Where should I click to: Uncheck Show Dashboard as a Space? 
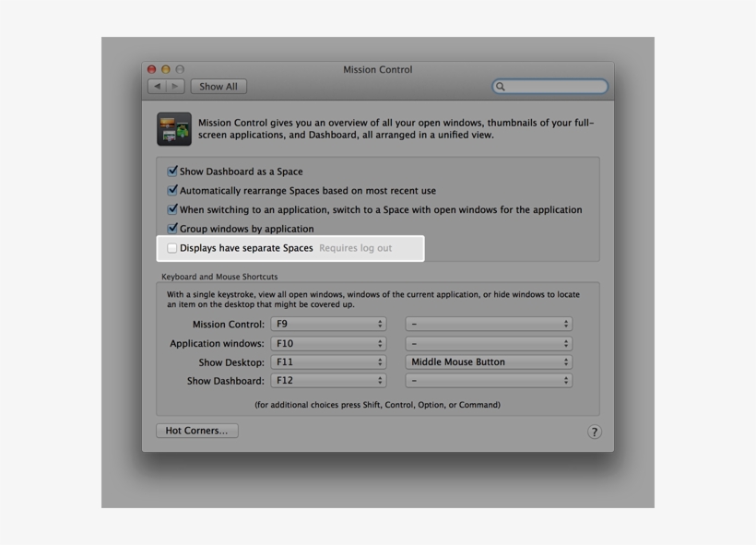[x=172, y=171]
